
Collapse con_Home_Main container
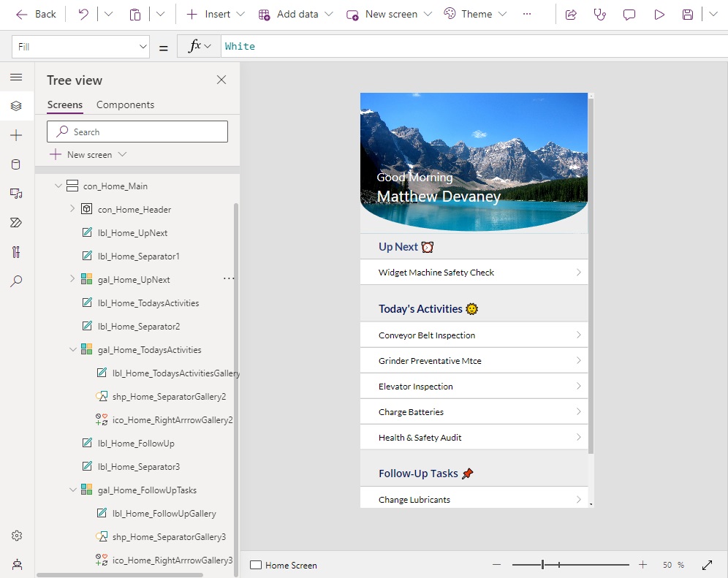coord(58,186)
